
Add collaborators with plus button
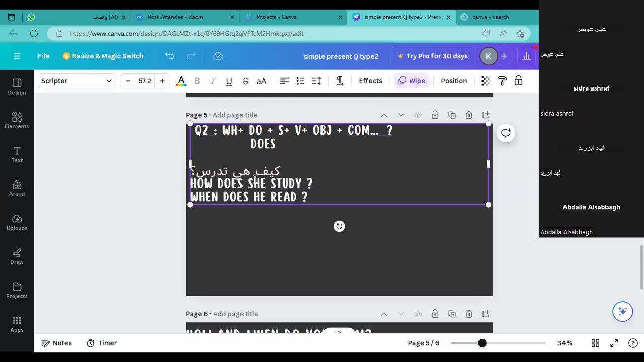(x=504, y=56)
